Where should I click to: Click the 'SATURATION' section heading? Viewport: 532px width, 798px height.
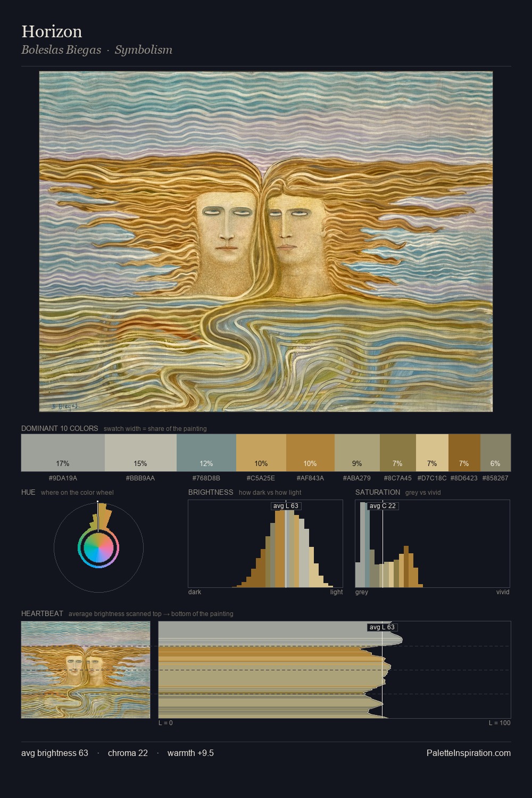(x=378, y=492)
